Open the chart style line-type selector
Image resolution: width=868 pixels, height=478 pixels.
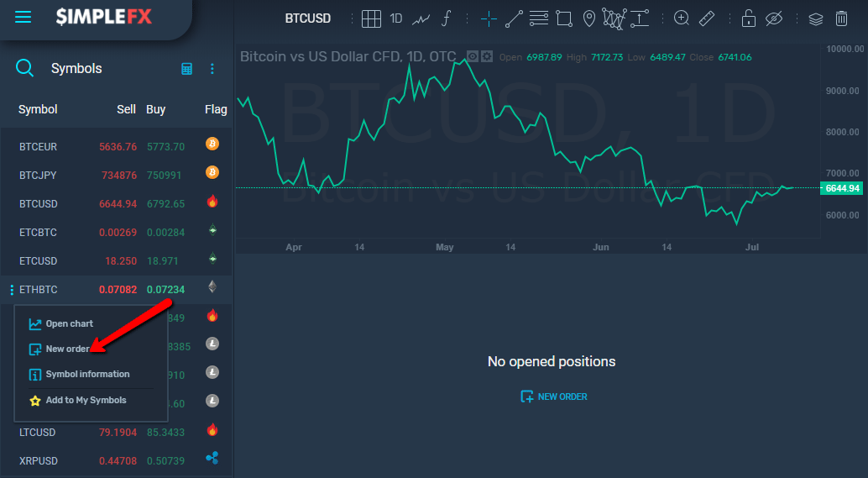point(421,18)
